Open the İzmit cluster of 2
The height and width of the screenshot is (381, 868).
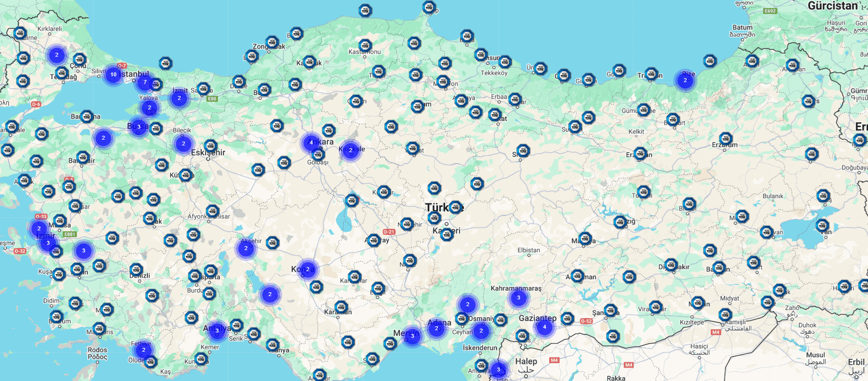(179, 98)
